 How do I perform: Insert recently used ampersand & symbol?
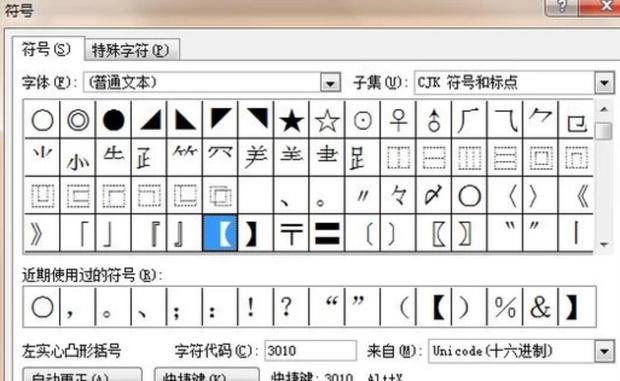pyautogui.click(x=541, y=307)
